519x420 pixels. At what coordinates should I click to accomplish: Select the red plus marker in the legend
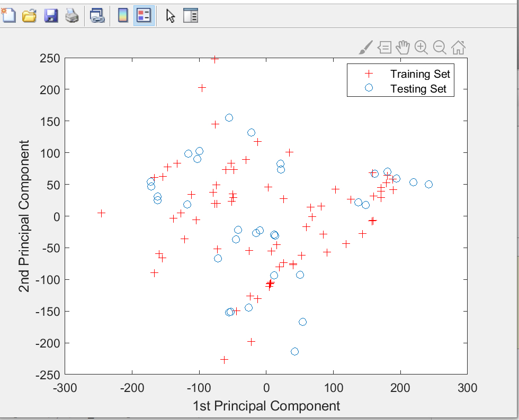tap(369, 74)
